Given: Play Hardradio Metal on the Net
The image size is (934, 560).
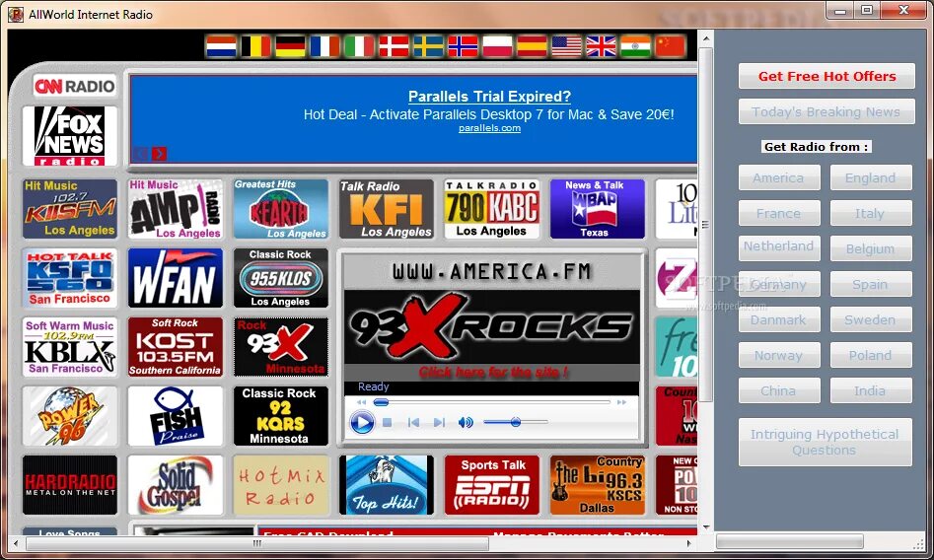Looking at the screenshot, I should tap(70, 485).
